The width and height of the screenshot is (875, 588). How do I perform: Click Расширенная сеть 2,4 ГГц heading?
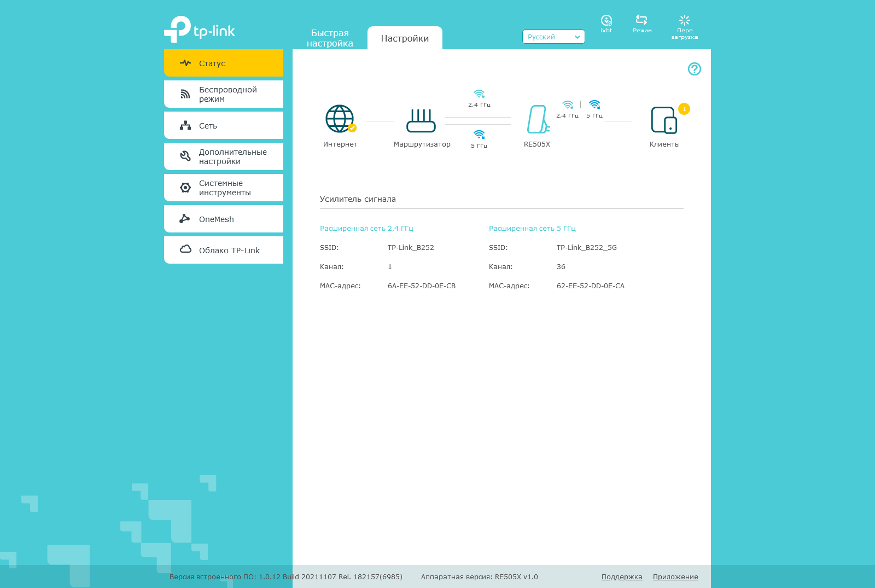[366, 229]
